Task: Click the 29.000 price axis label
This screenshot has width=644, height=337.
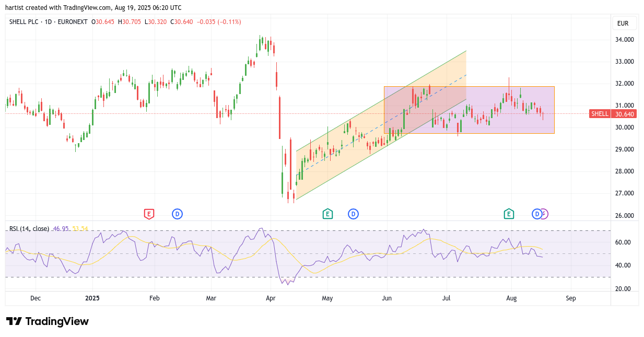Action: coord(625,149)
